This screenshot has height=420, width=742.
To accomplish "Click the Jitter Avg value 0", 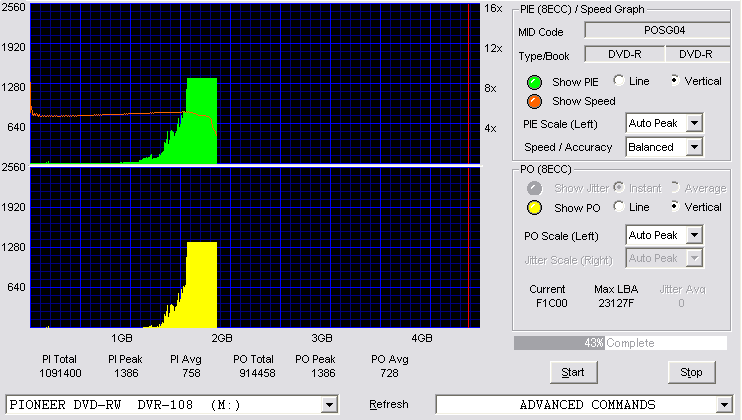I will (x=681, y=303).
